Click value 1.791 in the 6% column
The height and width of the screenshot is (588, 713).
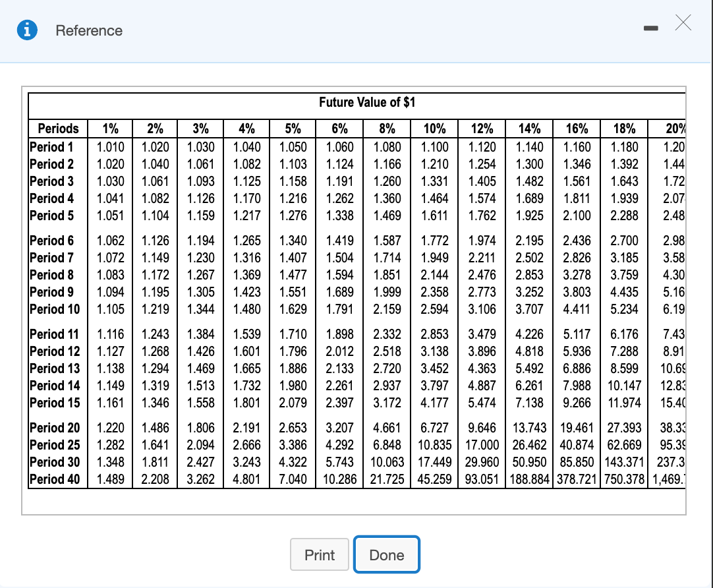(339, 309)
